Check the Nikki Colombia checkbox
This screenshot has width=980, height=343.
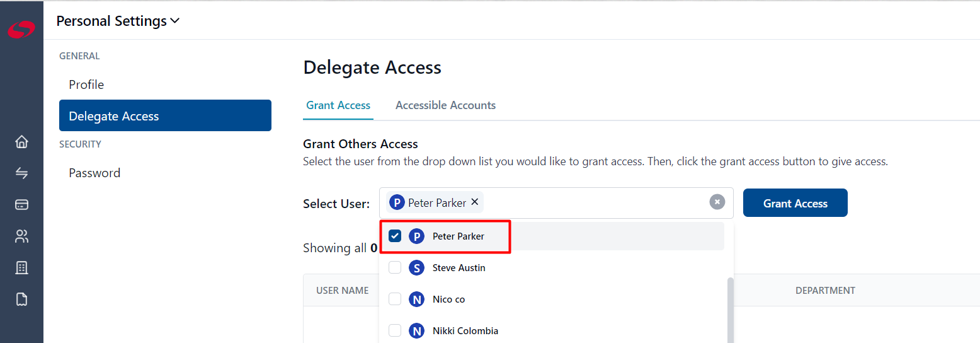(x=395, y=330)
